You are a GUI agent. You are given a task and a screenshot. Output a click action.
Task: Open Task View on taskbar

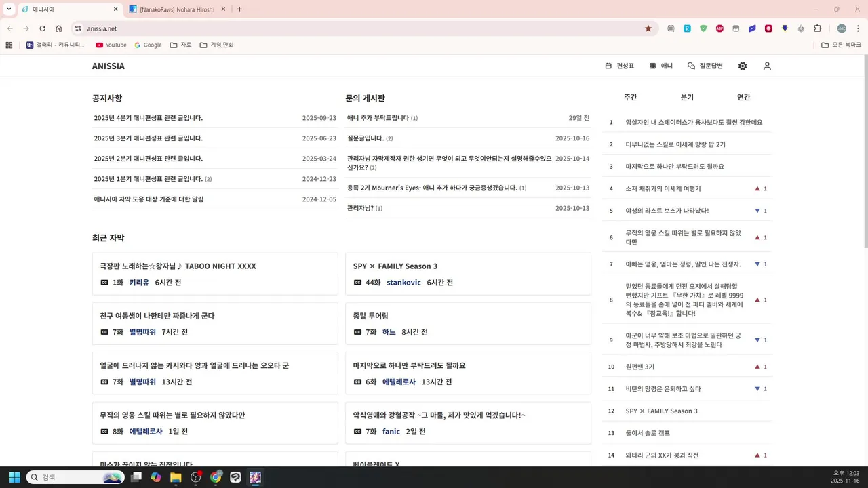click(x=136, y=477)
